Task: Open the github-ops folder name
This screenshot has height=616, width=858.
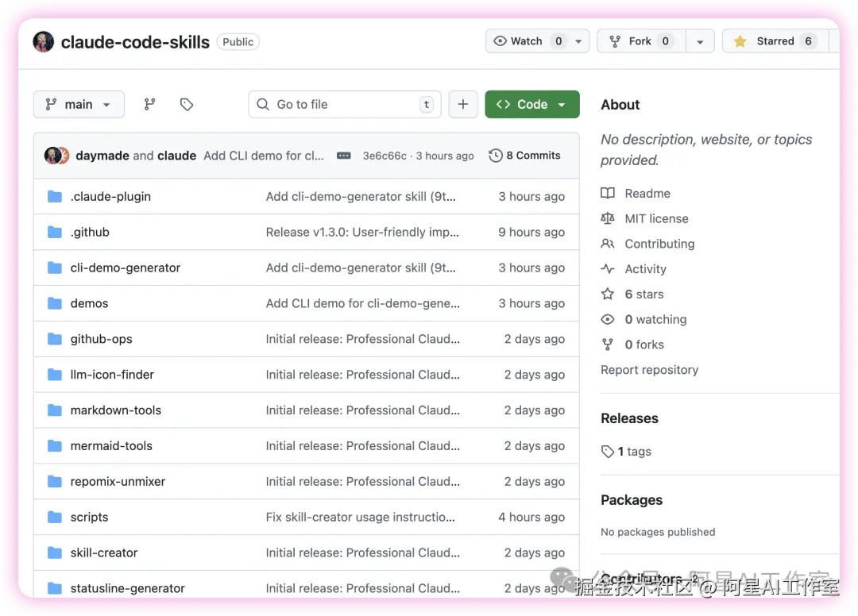Action: (x=101, y=339)
